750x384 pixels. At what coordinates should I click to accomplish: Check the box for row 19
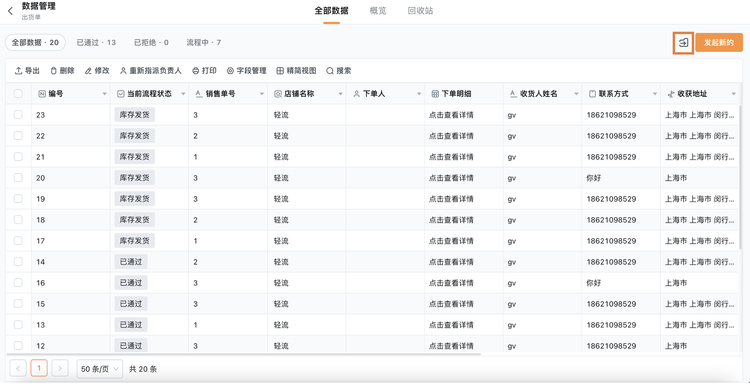tap(18, 199)
